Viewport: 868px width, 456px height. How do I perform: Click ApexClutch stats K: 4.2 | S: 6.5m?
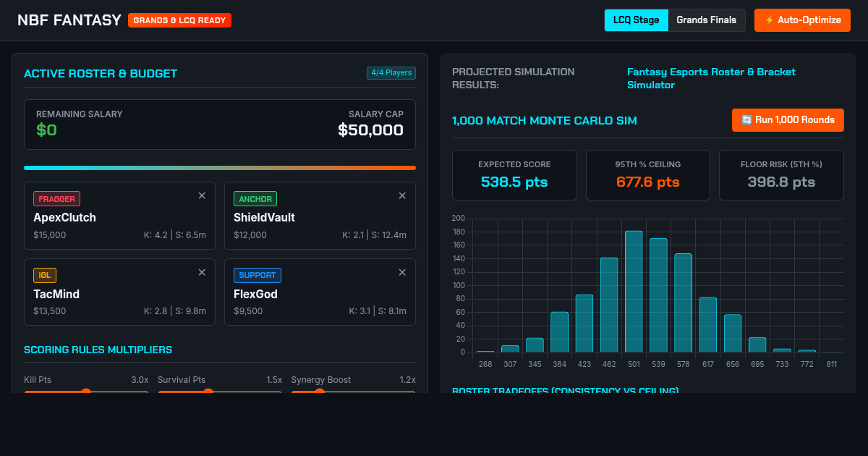point(175,235)
